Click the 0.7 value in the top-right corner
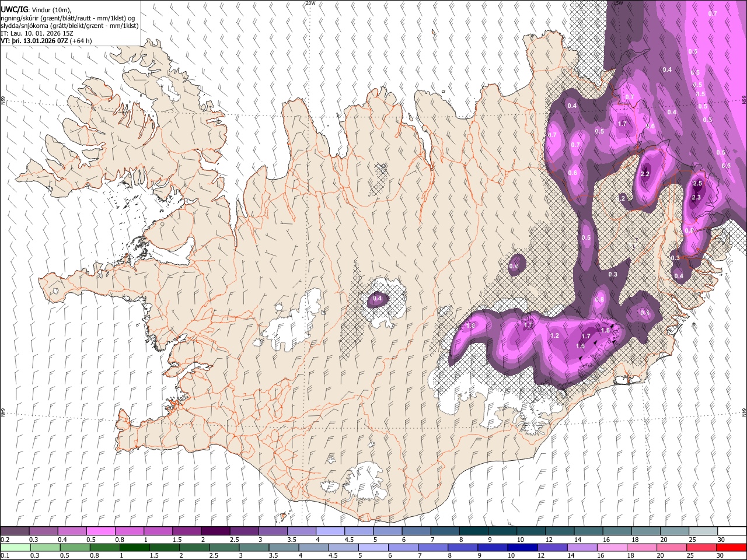 click(x=712, y=13)
